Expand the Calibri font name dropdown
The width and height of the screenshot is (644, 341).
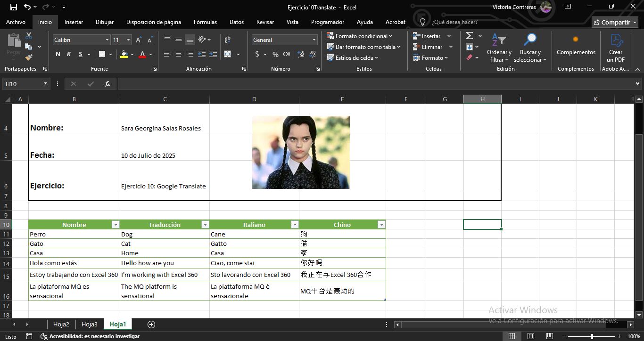[x=107, y=40]
